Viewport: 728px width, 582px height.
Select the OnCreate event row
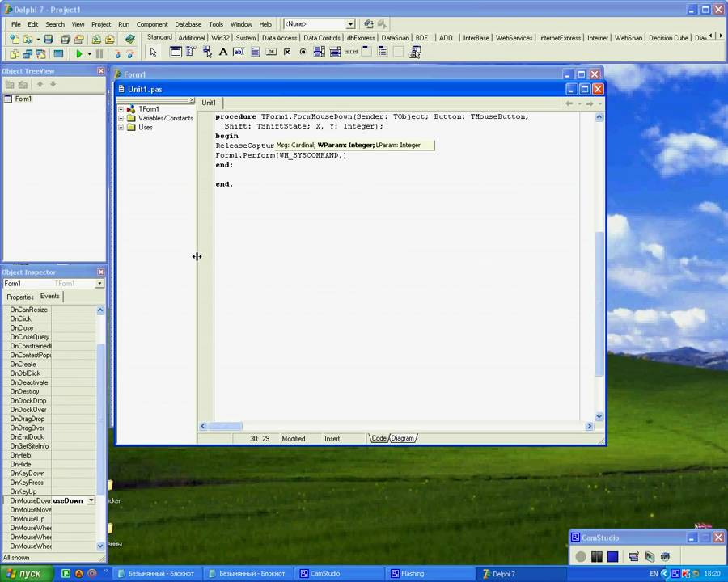[49, 365]
